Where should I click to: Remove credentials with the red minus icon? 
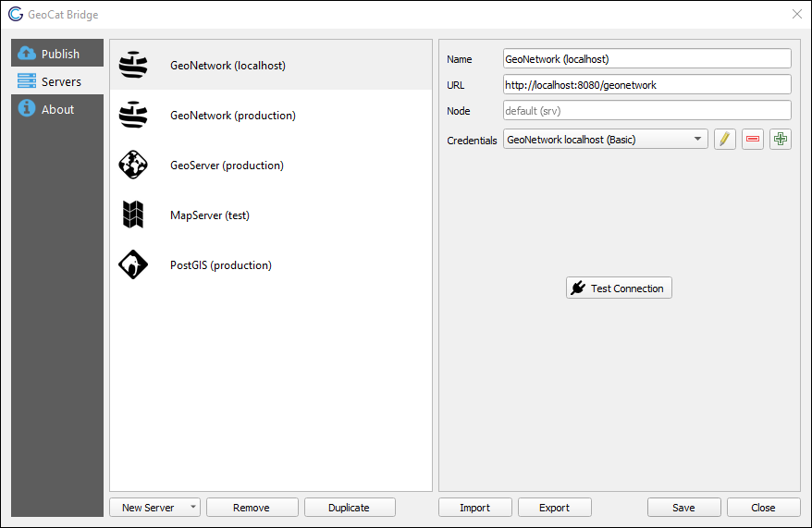[753, 140]
